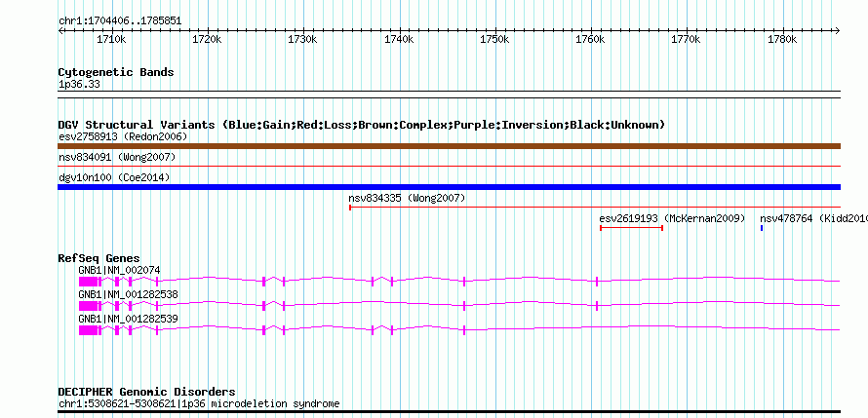
Task: Click the small blue nsv478764 variant marker
Action: click(x=762, y=228)
